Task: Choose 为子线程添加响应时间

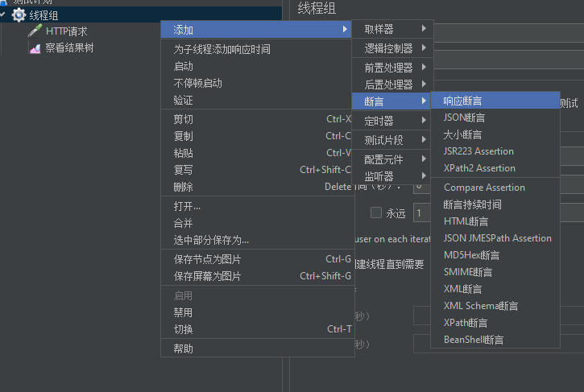Action: [256, 49]
